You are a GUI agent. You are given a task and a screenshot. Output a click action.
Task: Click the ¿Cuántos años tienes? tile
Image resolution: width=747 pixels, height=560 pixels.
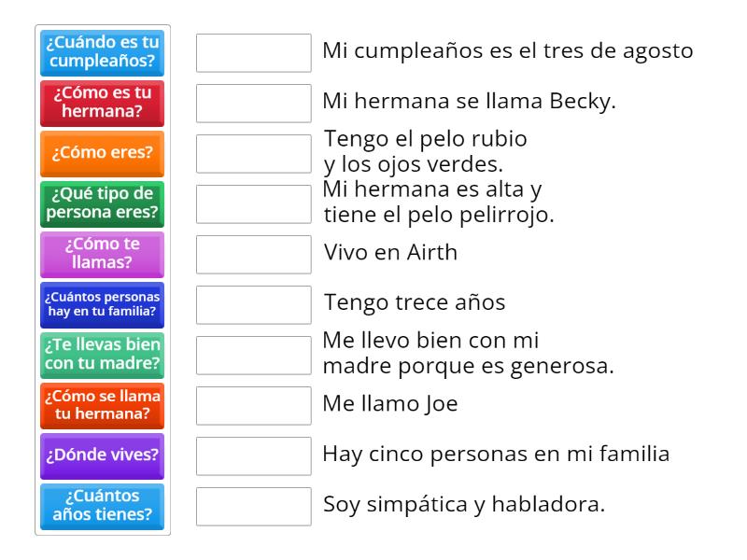coord(102,507)
